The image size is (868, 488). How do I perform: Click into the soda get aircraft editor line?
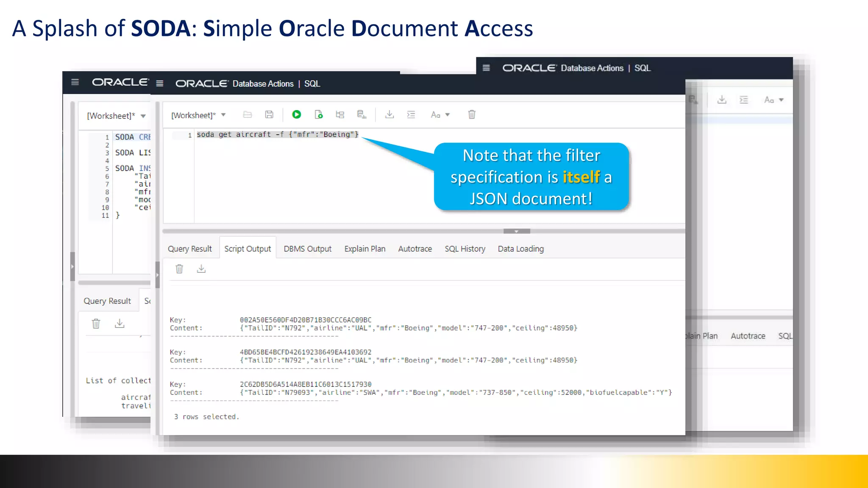coord(278,134)
